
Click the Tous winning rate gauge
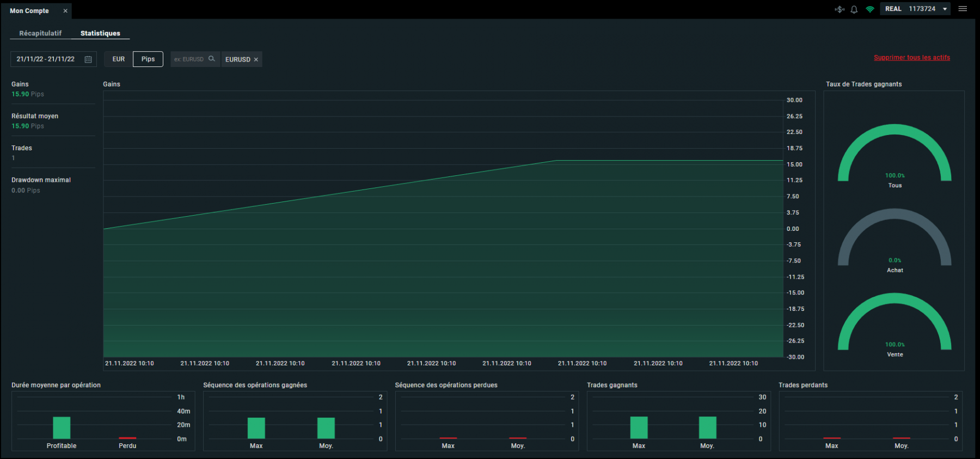click(x=895, y=155)
